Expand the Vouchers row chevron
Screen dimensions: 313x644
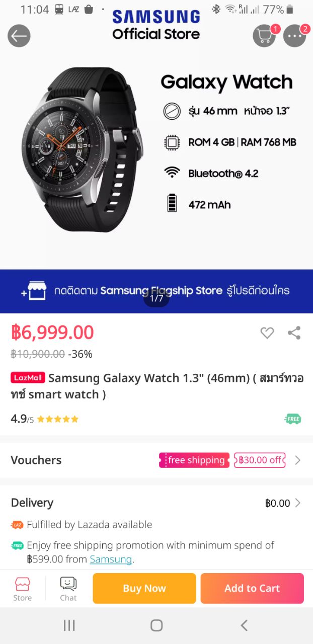298,460
